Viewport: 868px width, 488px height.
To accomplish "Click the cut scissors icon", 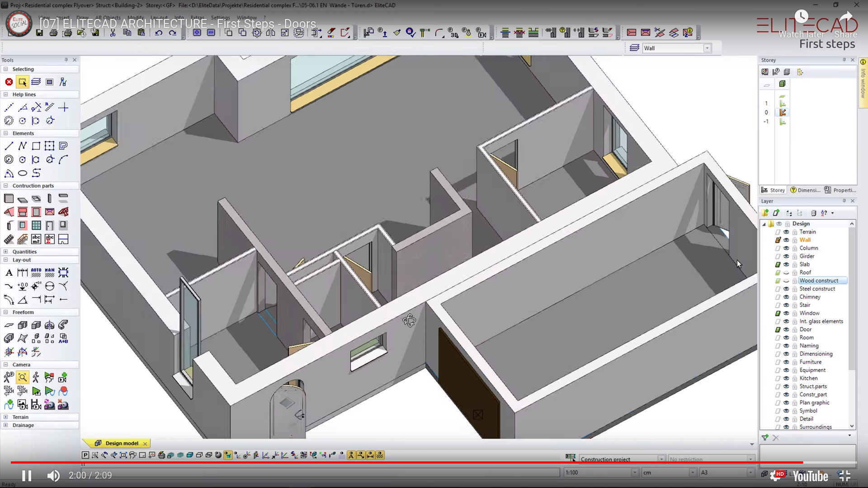I will (x=113, y=33).
